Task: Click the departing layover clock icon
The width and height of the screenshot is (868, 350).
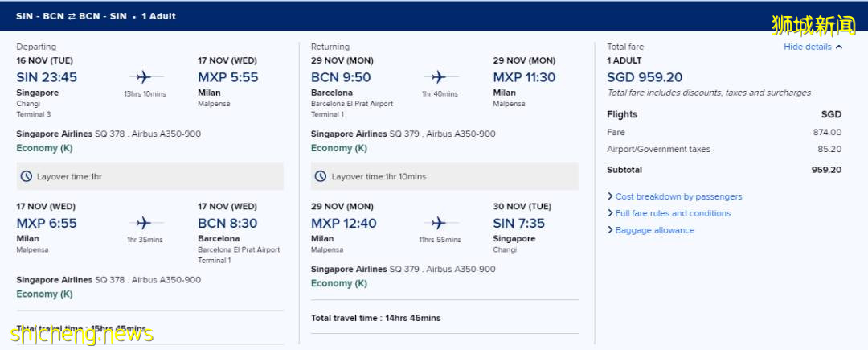Action: coord(27,176)
